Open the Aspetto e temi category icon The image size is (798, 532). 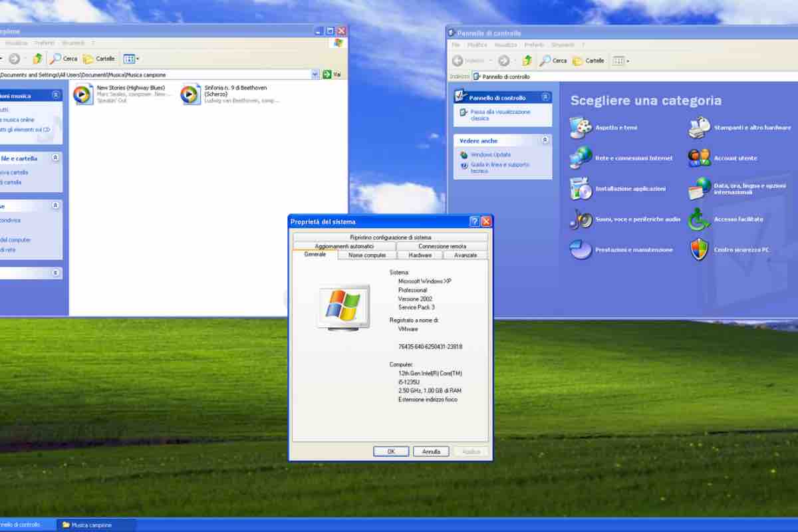point(581,127)
